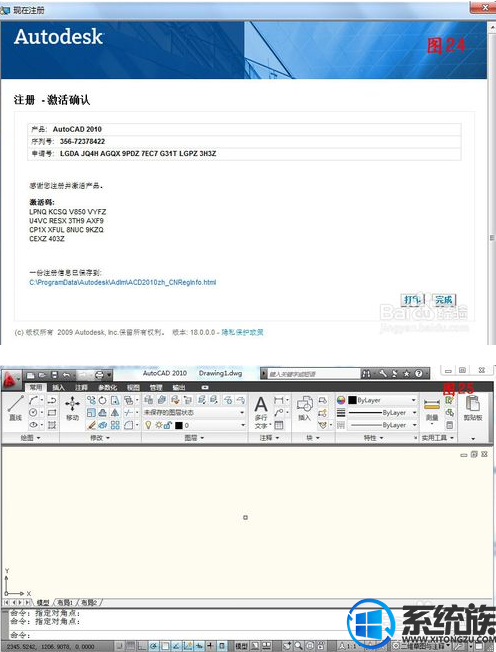Select the Layout1 (布局1) tab
The image size is (496, 652).
tap(65, 602)
